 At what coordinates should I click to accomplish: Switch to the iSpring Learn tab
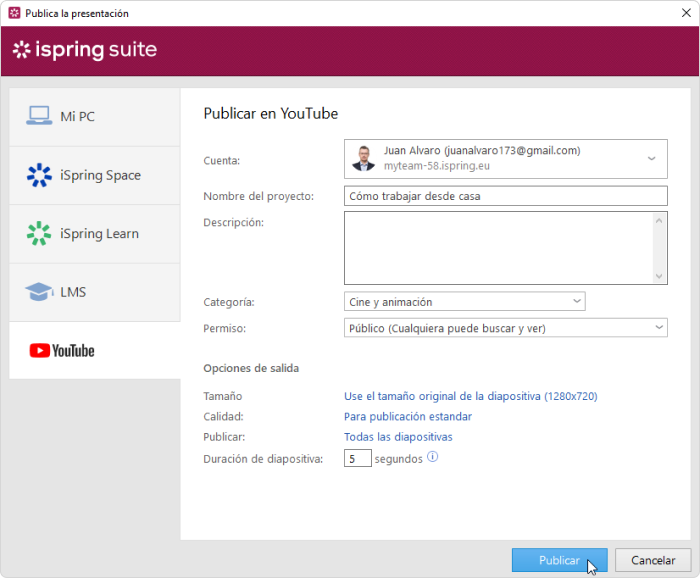click(x=98, y=233)
